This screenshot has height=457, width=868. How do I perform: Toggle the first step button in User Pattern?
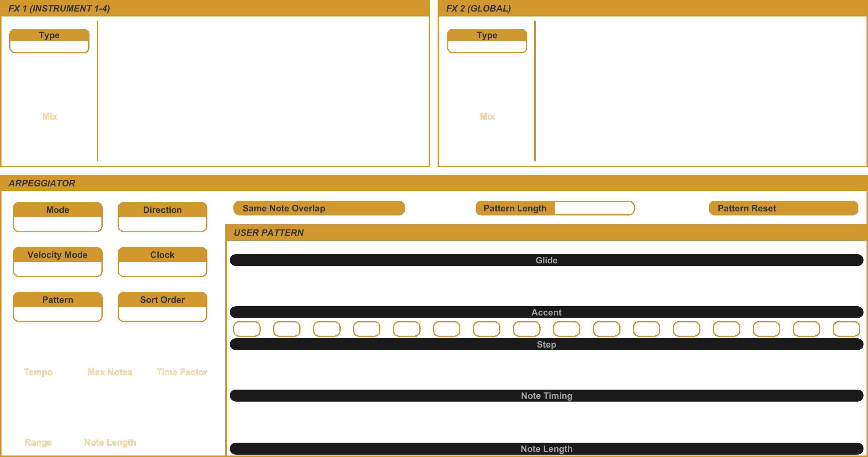(x=247, y=329)
